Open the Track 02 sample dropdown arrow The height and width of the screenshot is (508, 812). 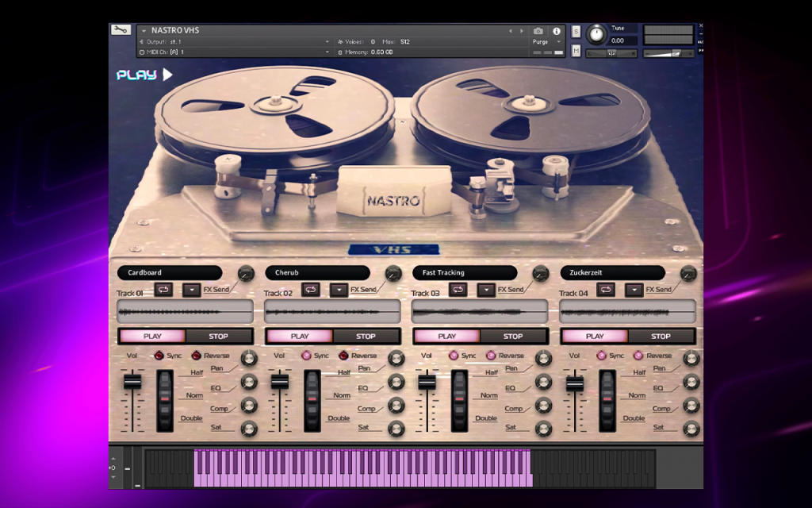click(x=339, y=290)
